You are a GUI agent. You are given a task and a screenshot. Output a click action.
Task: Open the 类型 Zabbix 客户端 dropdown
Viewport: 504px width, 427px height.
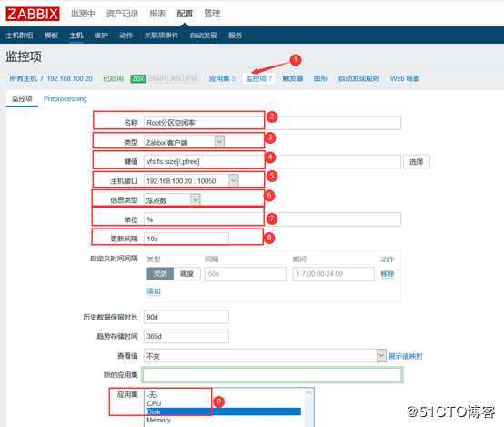(x=184, y=142)
